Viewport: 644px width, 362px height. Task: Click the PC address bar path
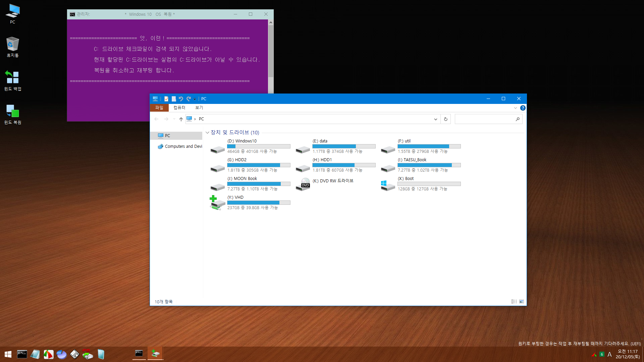tap(201, 119)
